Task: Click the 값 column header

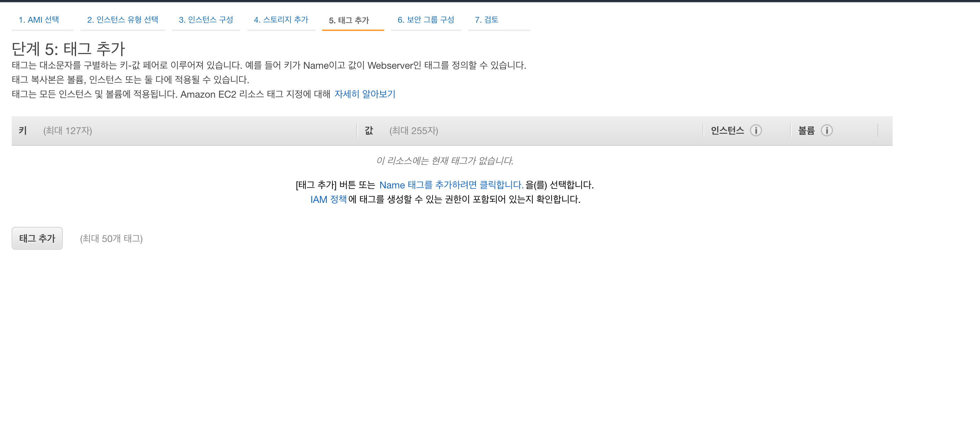Action: click(369, 130)
